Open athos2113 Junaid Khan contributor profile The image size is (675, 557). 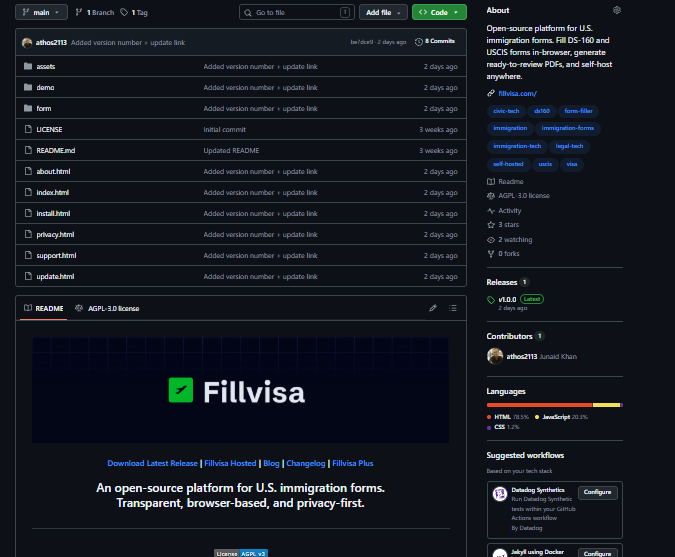(532, 356)
